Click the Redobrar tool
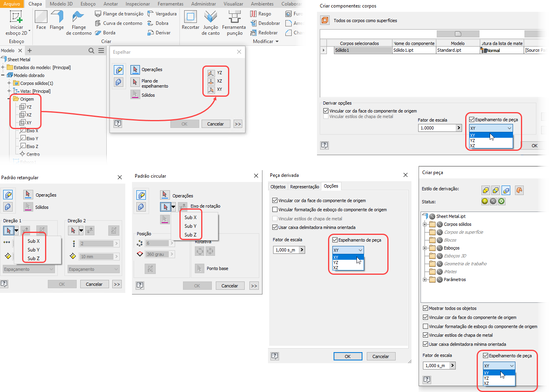 coord(264,33)
